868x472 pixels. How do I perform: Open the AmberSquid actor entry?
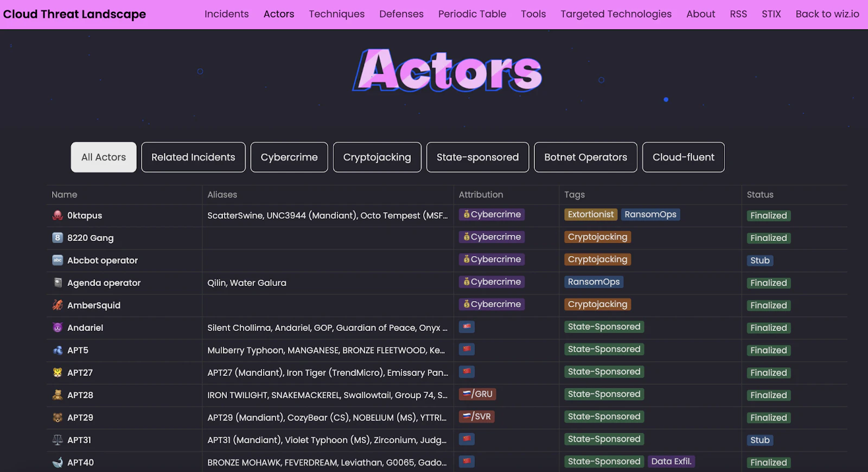[94, 305]
